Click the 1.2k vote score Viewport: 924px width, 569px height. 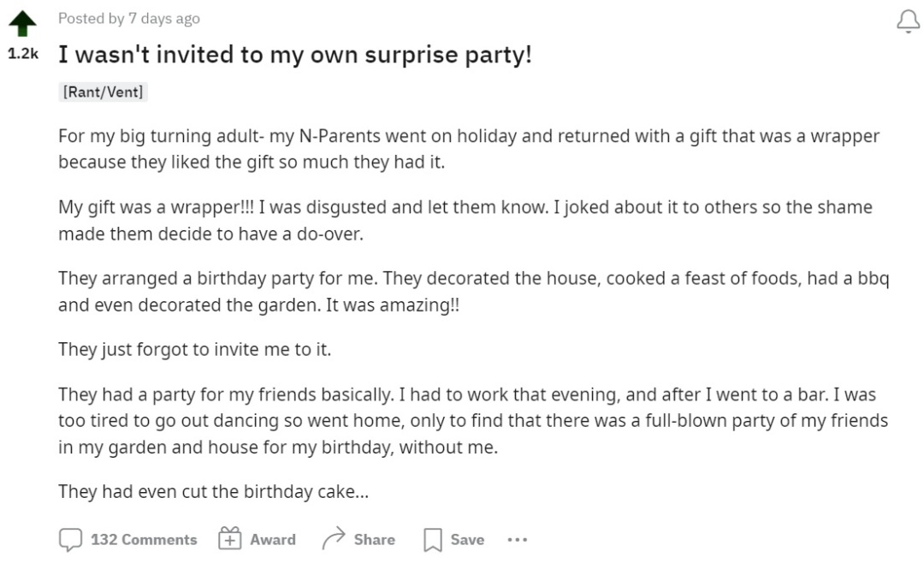[x=23, y=53]
